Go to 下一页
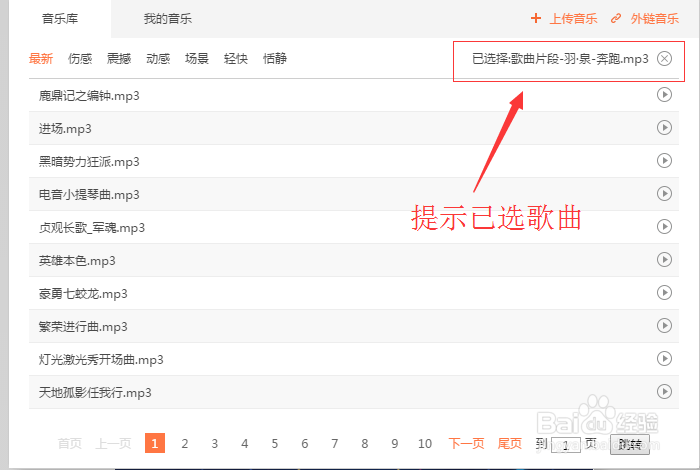The width and height of the screenshot is (700, 470). pos(467,443)
